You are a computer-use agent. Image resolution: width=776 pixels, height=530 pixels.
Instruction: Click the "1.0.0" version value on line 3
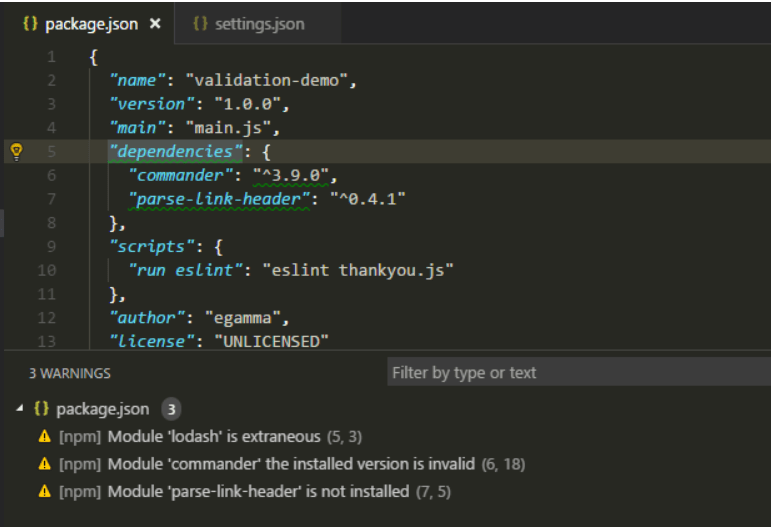click(x=248, y=104)
